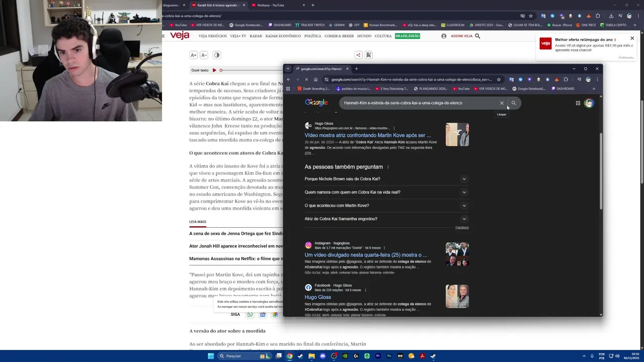
Task: Open Google account profile picture
Action: click(x=589, y=103)
